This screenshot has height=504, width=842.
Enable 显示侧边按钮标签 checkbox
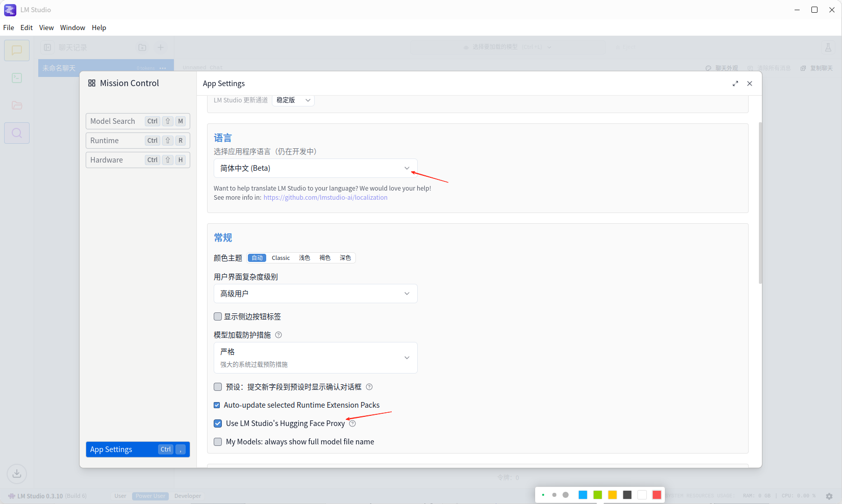[x=218, y=316]
